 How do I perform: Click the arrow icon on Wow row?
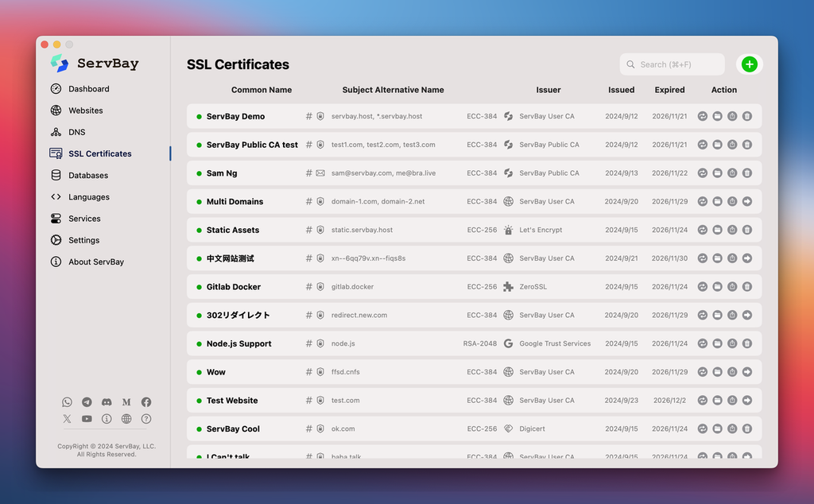[747, 372]
